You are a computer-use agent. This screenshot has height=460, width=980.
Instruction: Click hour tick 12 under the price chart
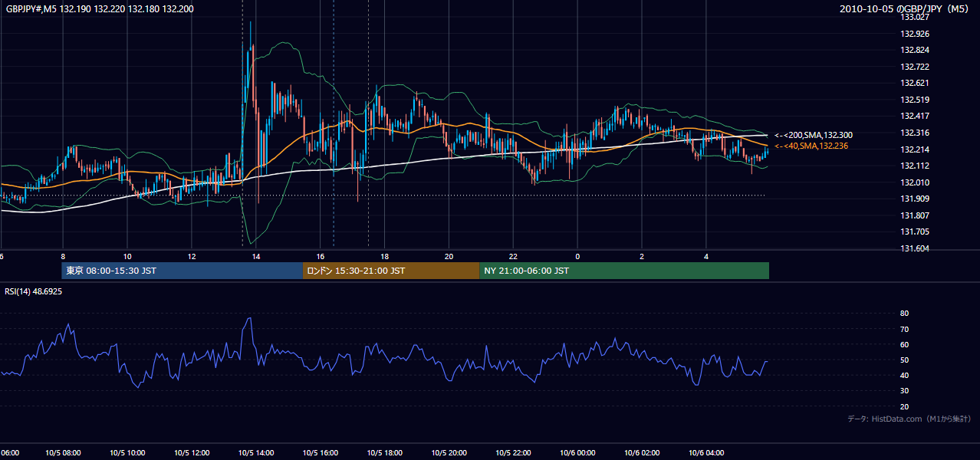pyautogui.click(x=192, y=256)
